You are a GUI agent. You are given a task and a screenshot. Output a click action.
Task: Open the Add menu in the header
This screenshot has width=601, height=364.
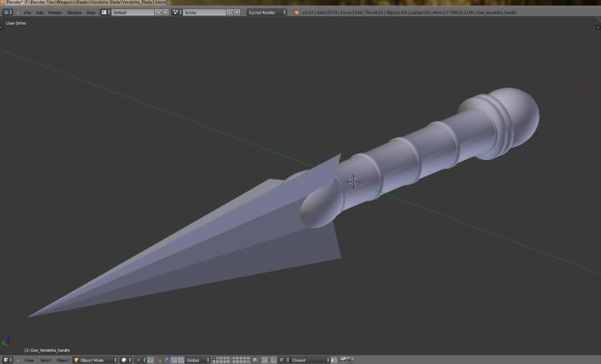39,12
